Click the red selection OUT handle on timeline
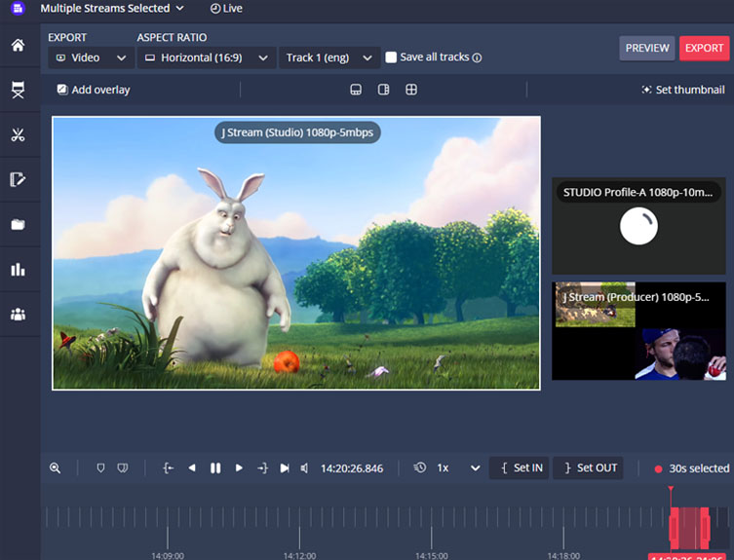This screenshot has width=734, height=560. coord(705,527)
